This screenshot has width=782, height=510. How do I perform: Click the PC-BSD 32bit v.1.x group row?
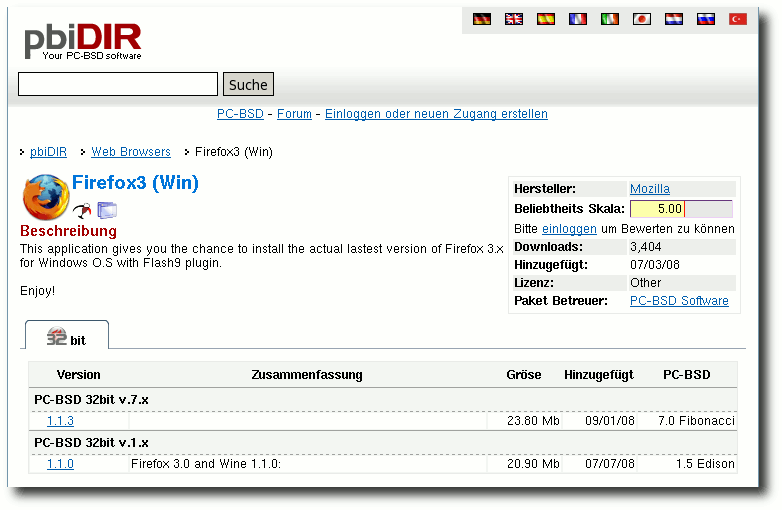[x=383, y=442]
